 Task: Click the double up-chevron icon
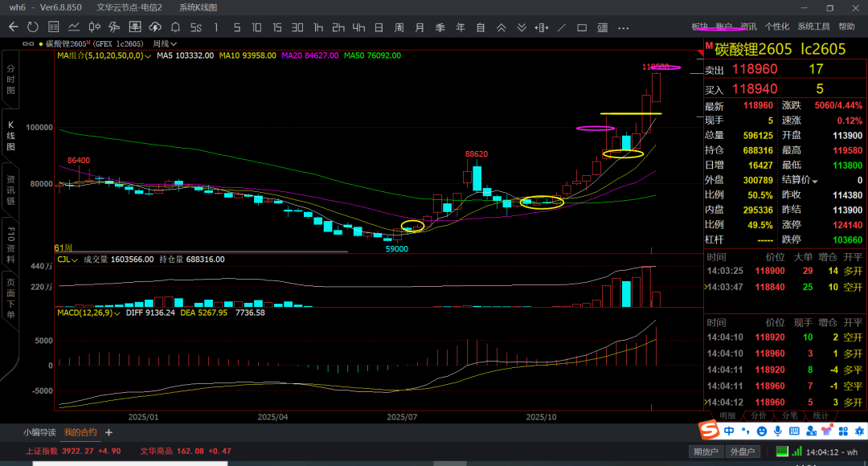(501, 27)
